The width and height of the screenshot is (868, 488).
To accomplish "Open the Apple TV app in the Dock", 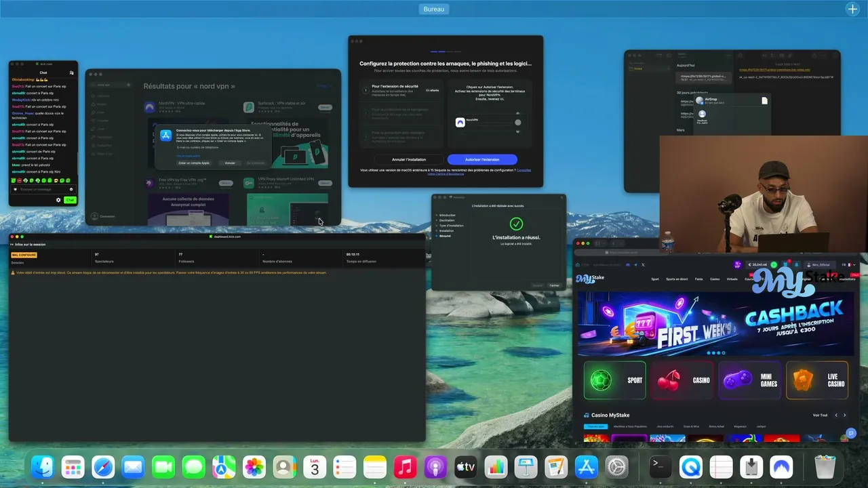I will tap(465, 467).
